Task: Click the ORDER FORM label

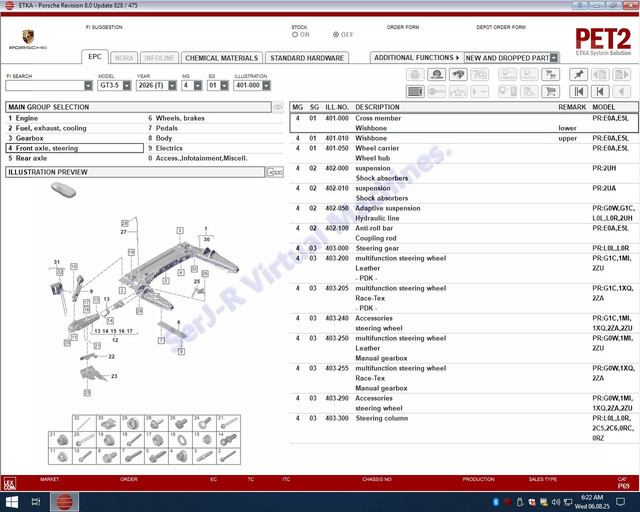Action: pos(403,27)
